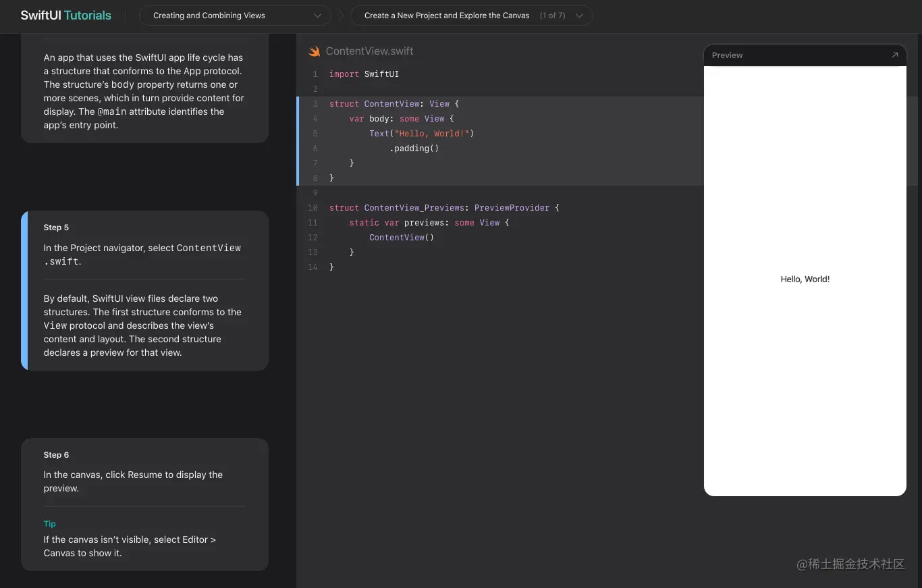
Task: Click the 'By default, SwiftUI view files' paragraph
Action: tap(142, 325)
